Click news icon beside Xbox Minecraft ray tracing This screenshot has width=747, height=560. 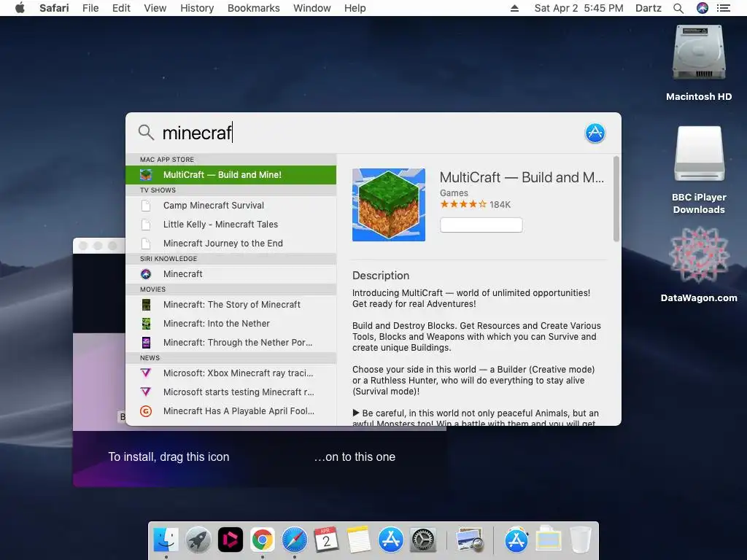pyautogui.click(x=146, y=373)
